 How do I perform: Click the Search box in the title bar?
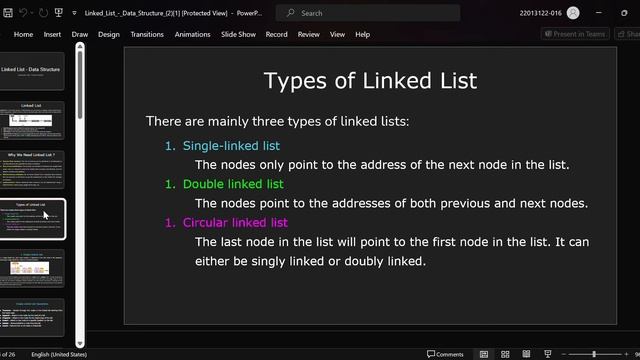(368, 13)
